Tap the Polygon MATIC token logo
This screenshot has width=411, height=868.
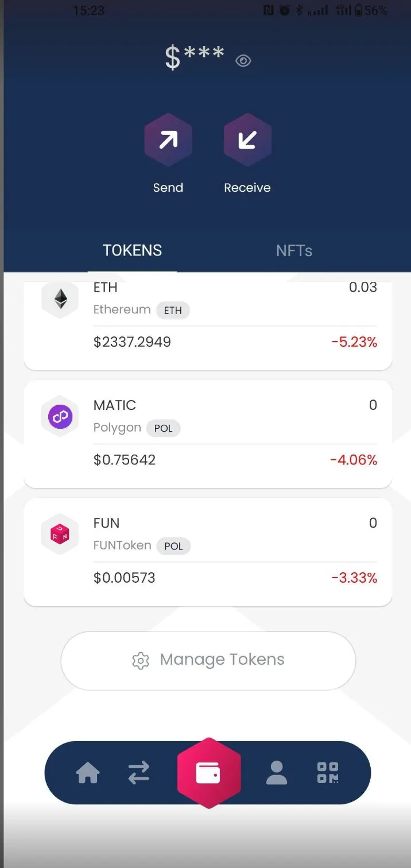60,416
